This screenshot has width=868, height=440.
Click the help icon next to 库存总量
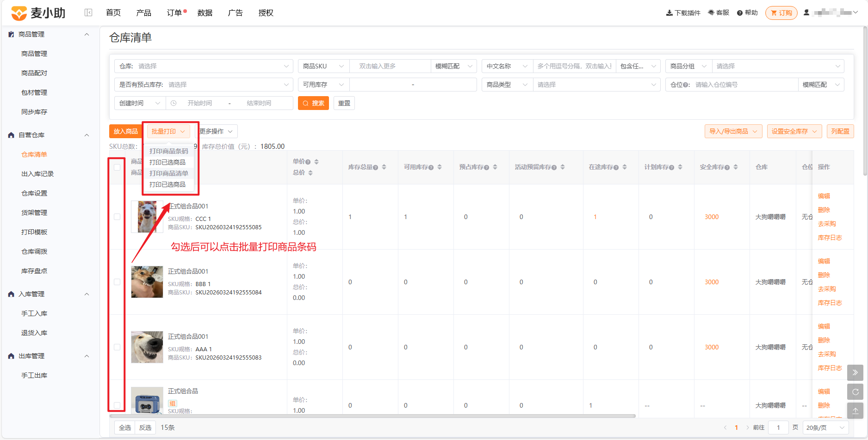pyautogui.click(x=375, y=167)
